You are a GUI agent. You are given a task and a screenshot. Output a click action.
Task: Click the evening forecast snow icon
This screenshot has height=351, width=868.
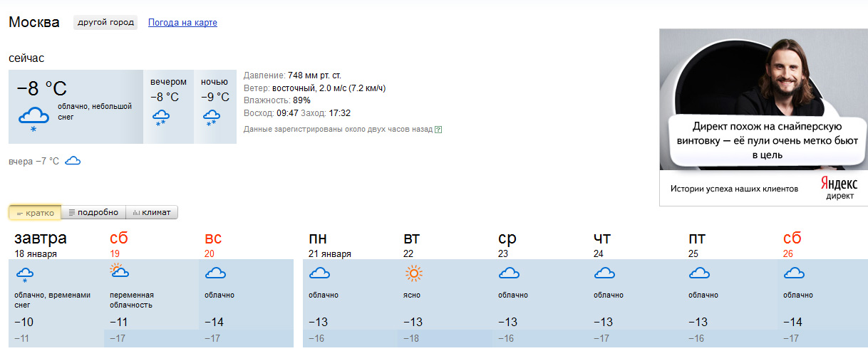tap(161, 118)
